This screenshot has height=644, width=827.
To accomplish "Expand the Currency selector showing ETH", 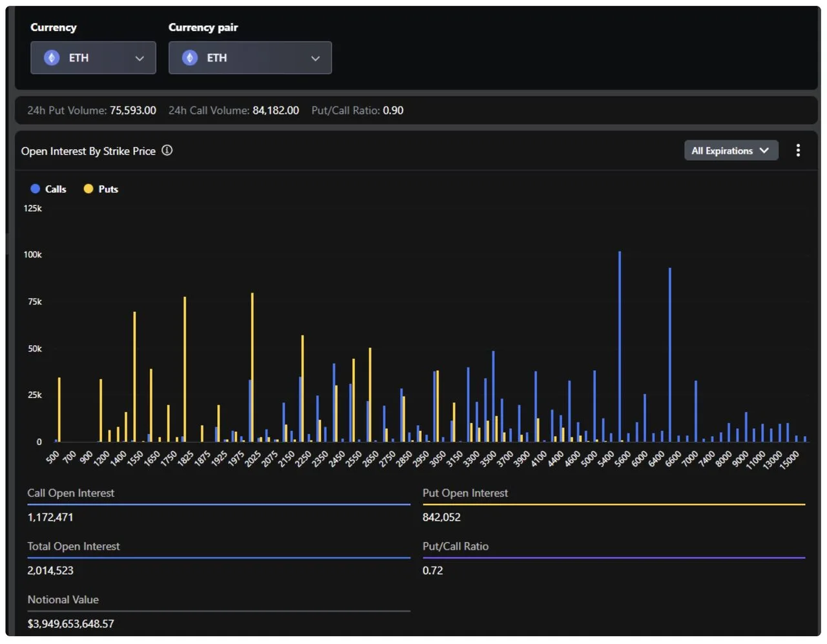I will pyautogui.click(x=92, y=57).
